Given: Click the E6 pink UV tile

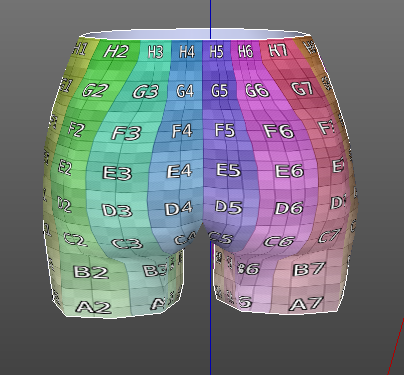Looking at the screenshot, I should tap(289, 171).
